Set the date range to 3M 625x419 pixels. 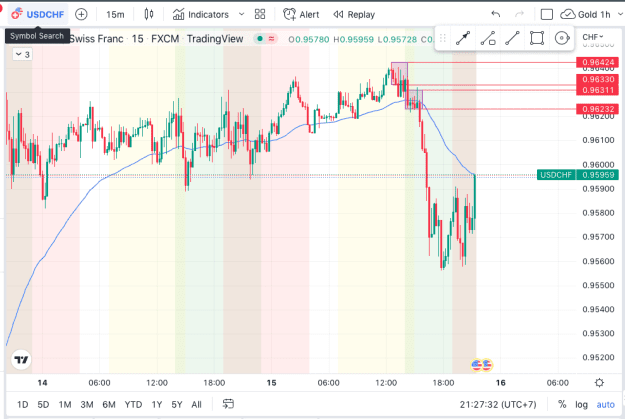pos(87,405)
